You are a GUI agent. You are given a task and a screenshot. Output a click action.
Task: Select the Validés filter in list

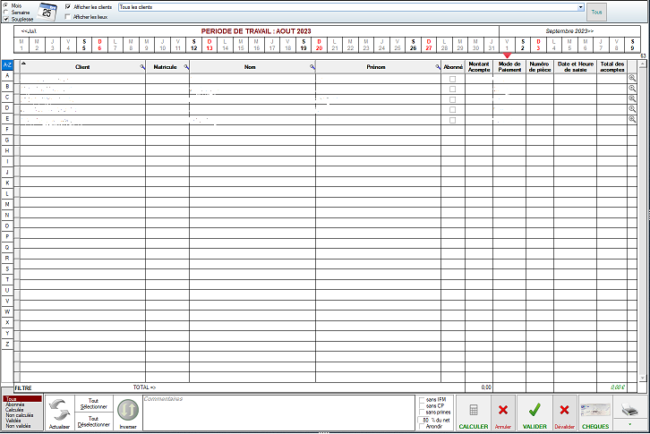tap(14, 420)
